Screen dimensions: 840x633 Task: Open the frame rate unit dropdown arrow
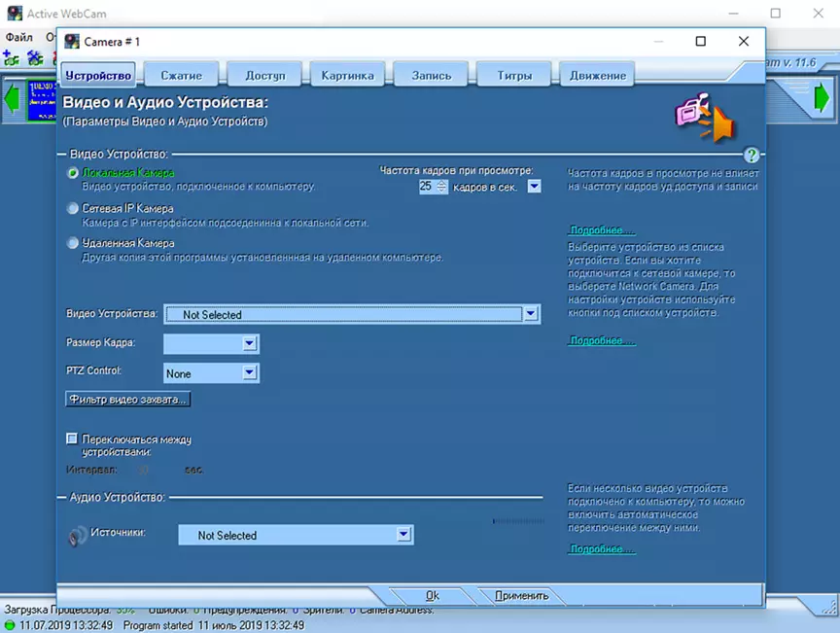(x=534, y=186)
